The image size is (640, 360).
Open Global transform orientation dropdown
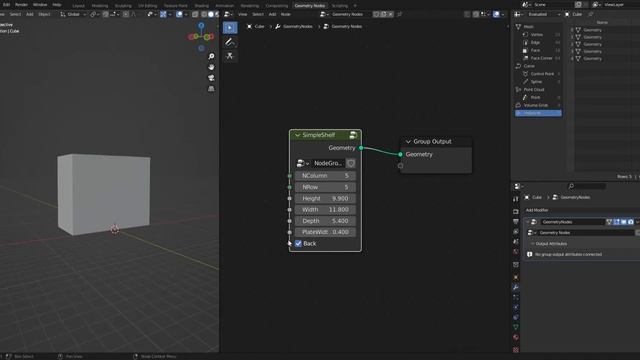[73, 14]
